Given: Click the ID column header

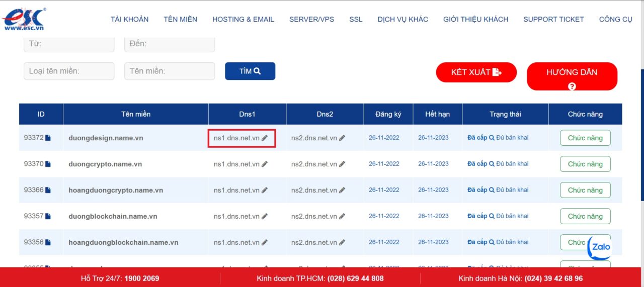Looking at the screenshot, I should coord(41,114).
